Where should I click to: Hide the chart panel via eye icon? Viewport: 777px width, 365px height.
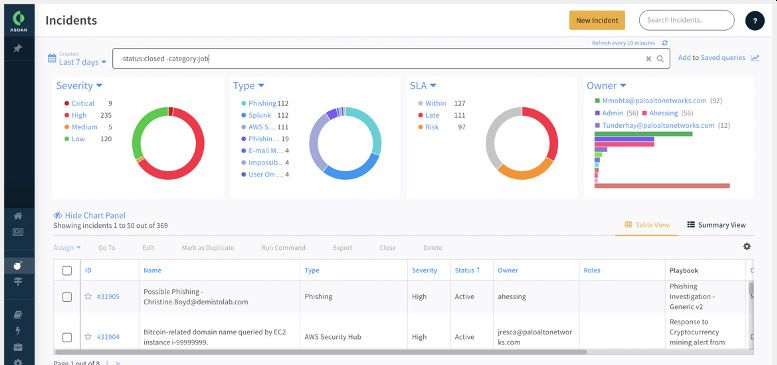click(57, 215)
